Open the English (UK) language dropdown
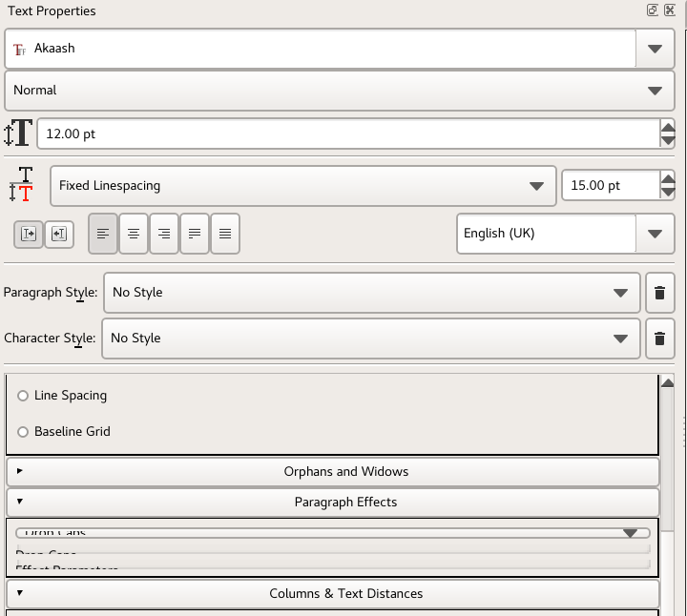 click(x=655, y=234)
